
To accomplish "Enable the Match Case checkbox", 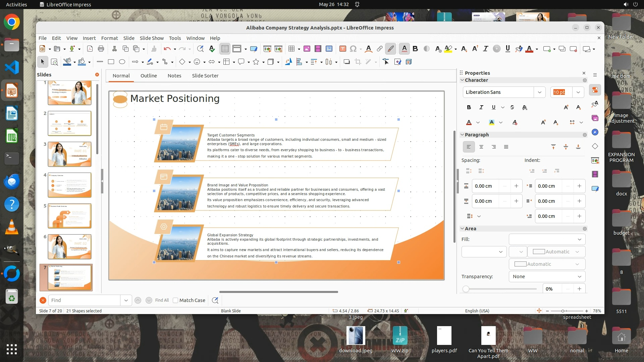I will pos(175,300).
